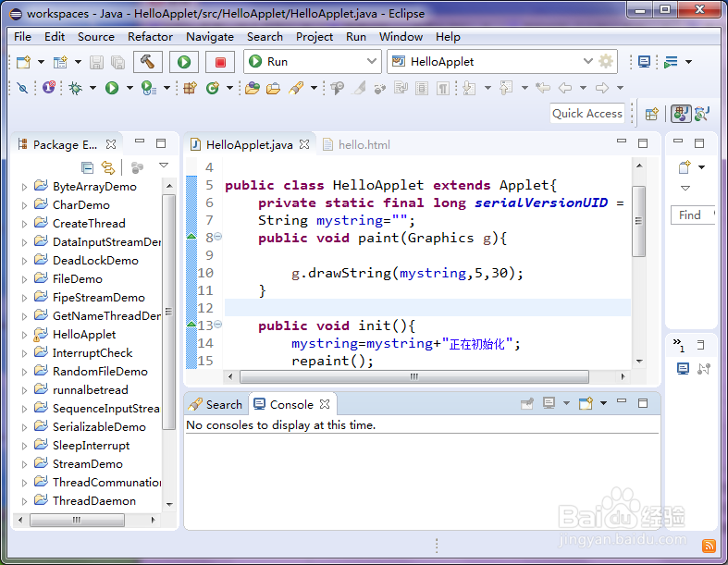
Task: Open the Run mode dropdown
Action: 313,61
